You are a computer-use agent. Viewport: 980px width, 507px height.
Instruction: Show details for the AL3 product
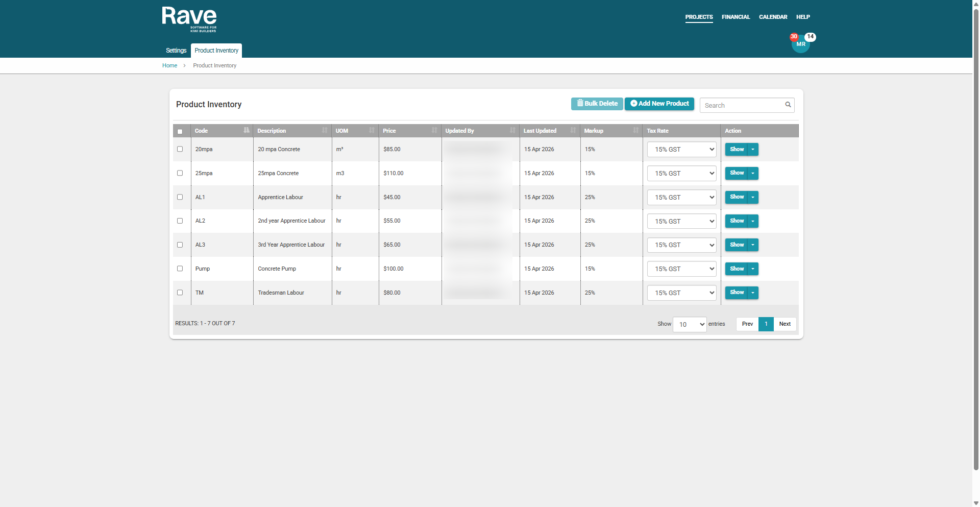(x=737, y=245)
